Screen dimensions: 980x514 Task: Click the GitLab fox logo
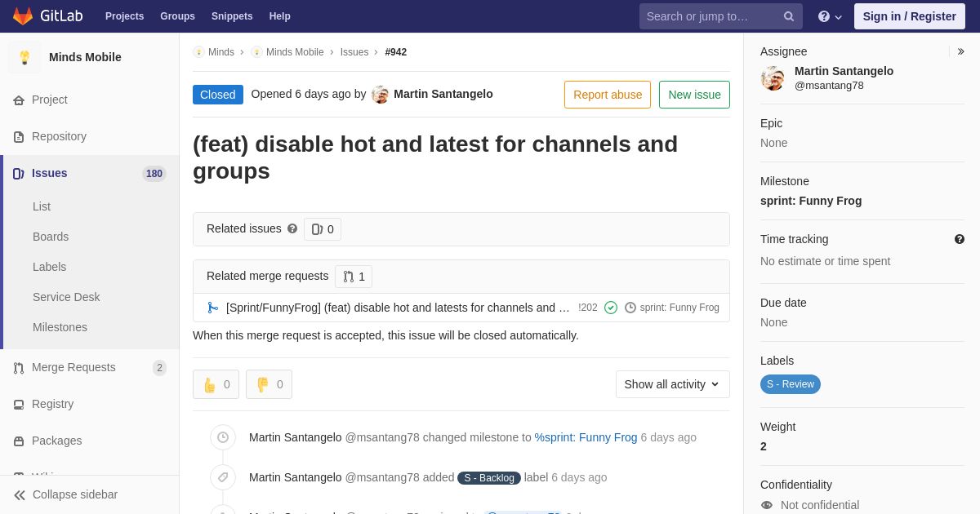pyautogui.click(x=23, y=16)
